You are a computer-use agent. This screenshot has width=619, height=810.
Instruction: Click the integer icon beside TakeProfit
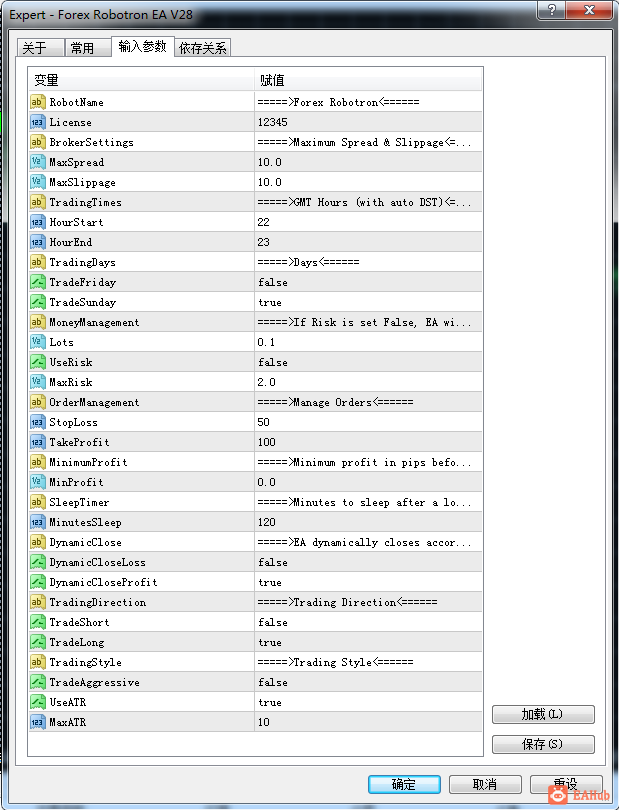coord(38,442)
